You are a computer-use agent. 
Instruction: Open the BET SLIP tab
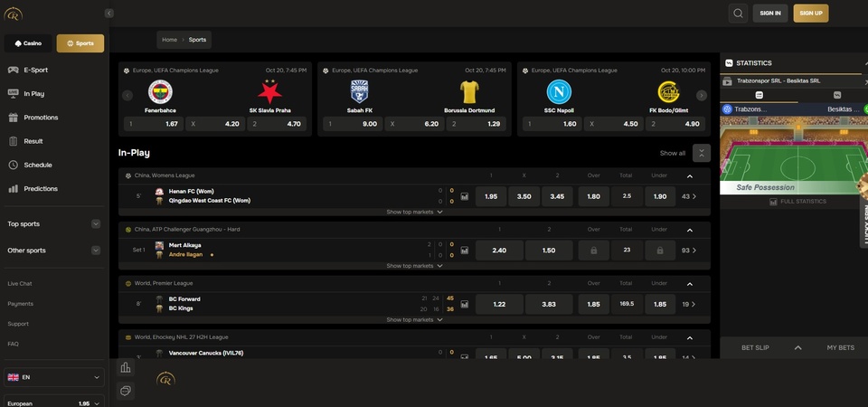(755, 347)
